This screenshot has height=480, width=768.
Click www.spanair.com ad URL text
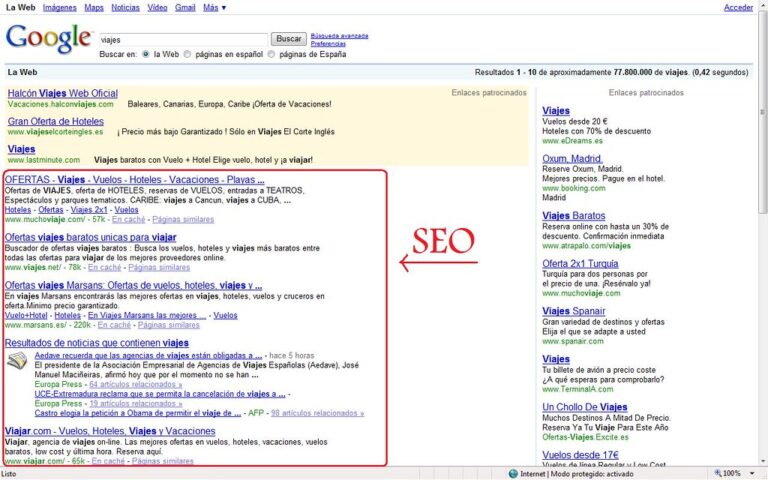tap(573, 341)
